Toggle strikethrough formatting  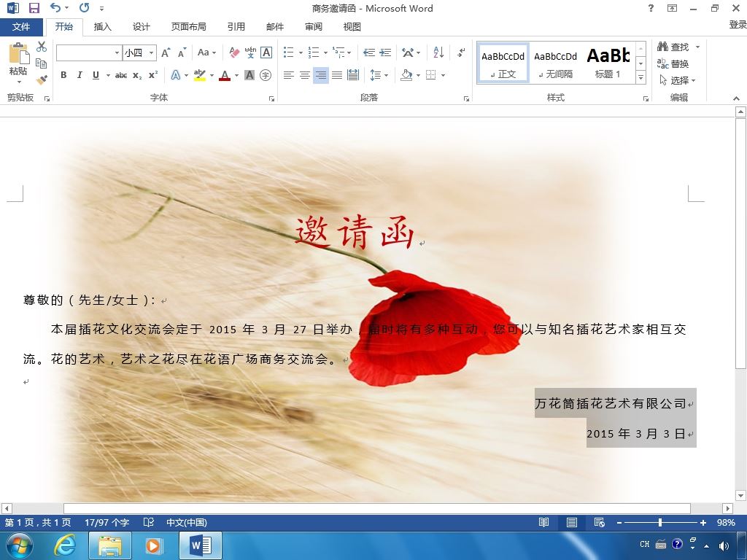tap(121, 75)
